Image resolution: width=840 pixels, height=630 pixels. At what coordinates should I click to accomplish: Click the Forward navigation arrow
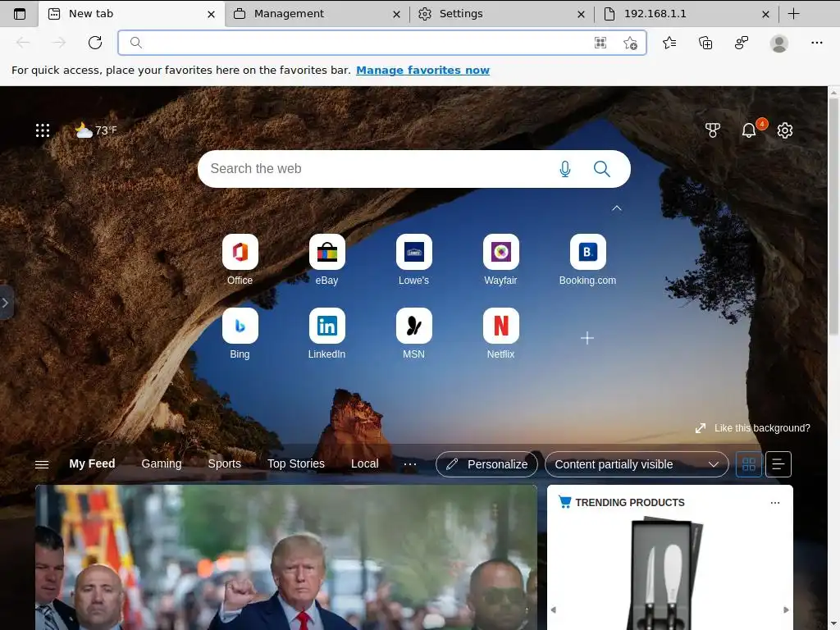pyautogui.click(x=59, y=43)
